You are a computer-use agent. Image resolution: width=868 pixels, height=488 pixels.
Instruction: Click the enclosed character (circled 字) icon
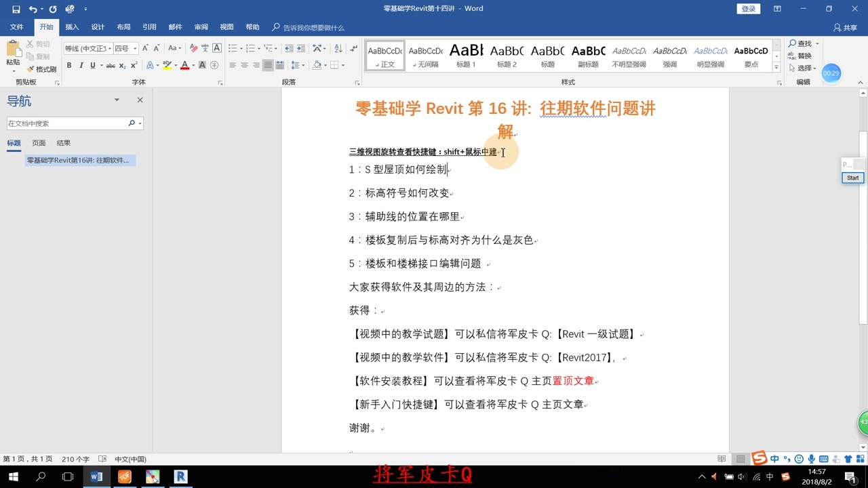click(215, 66)
